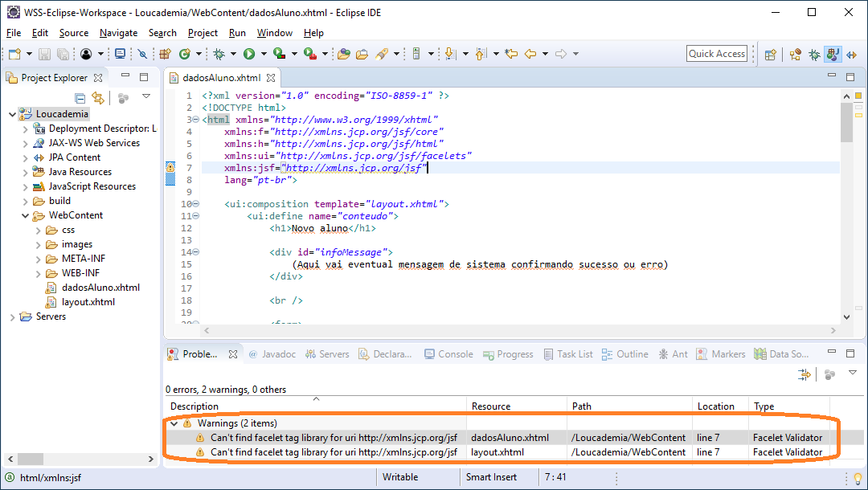This screenshot has height=490, width=868.
Task: Open layout.xhtml in Project Explorer
Action: pyautogui.click(x=88, y=302)
